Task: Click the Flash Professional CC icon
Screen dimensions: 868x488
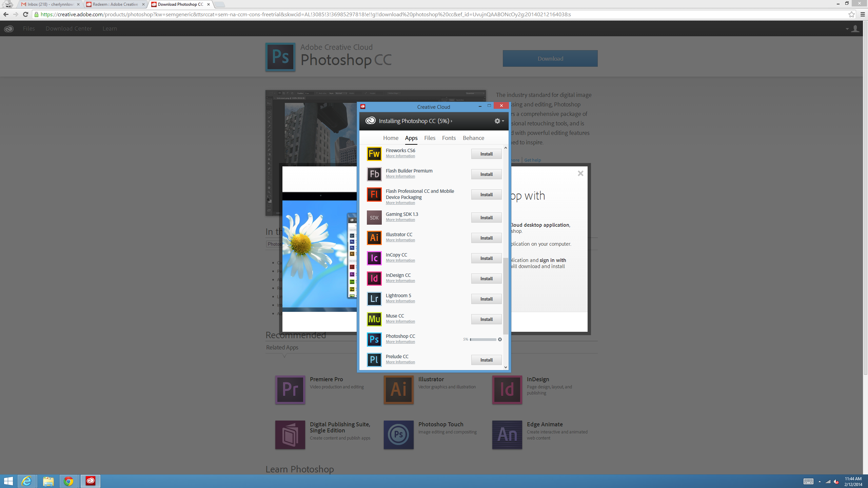Action: 374,194
